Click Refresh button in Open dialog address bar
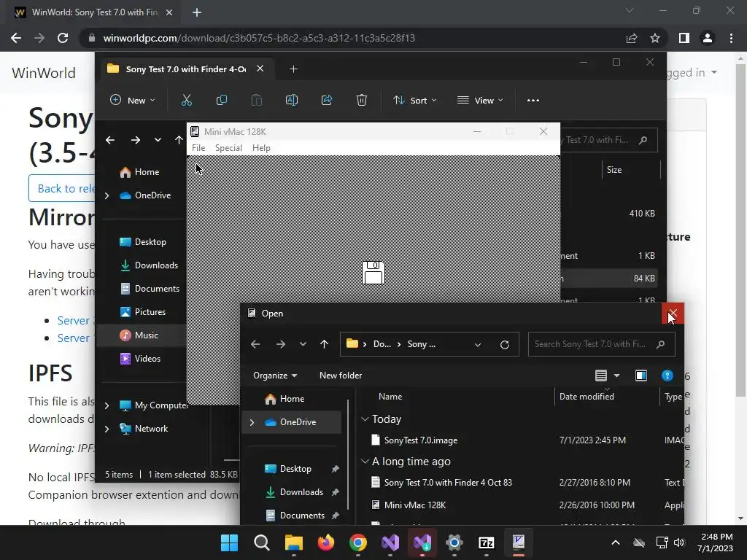Viewport: 747px width, 560px height. click(505, 344)
